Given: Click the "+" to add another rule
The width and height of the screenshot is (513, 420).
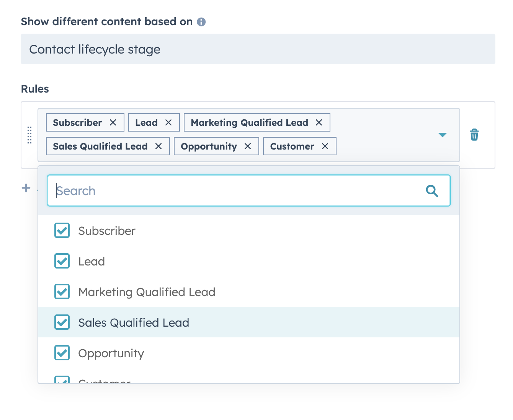Looking at the screenshot, I should click(x=26, y=188).
